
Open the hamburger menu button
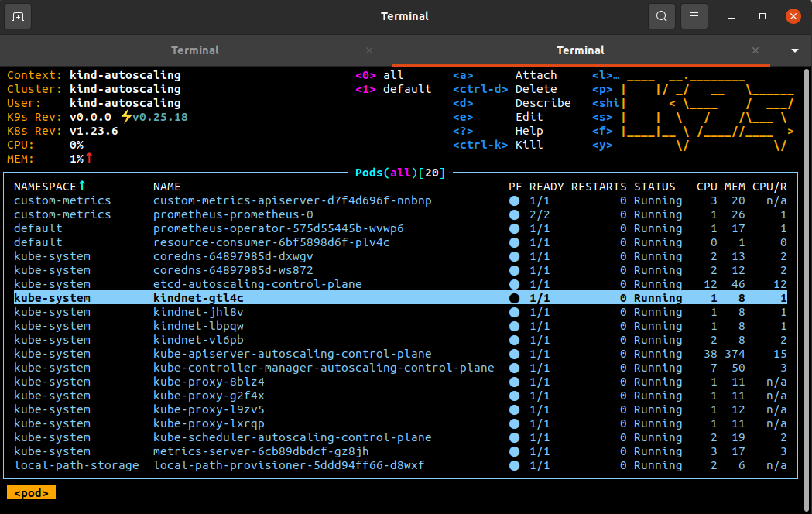695,16
